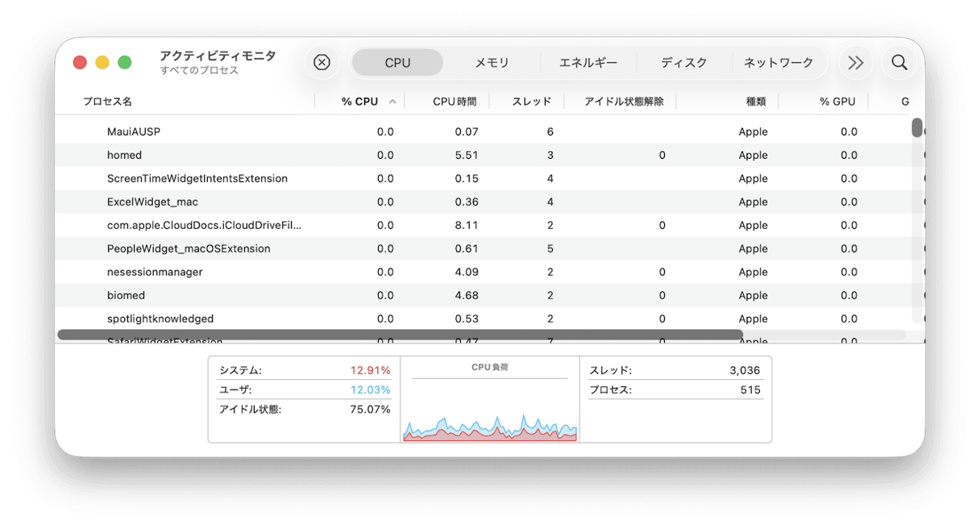This screenshot has height=529, width=980.
Task: Open the toolbar overflow chevron button
Action: 856,62
